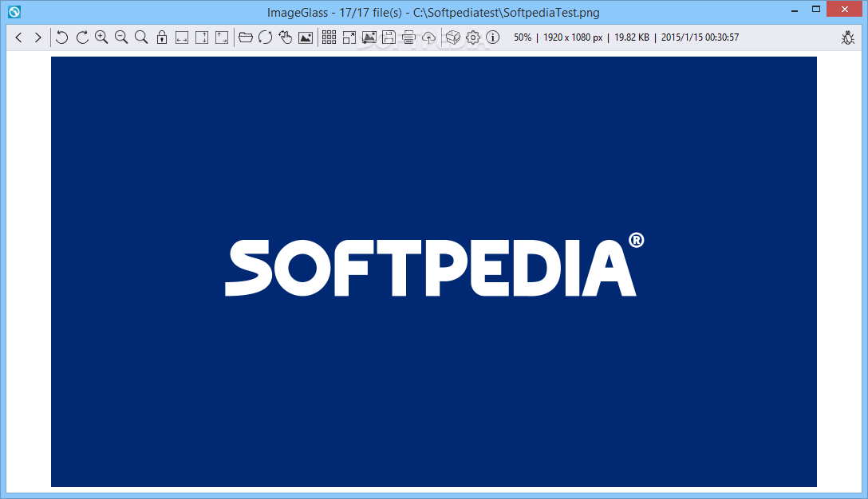Click the 50% zoom level text
The image size is (868, 499).
coord(522,37)
